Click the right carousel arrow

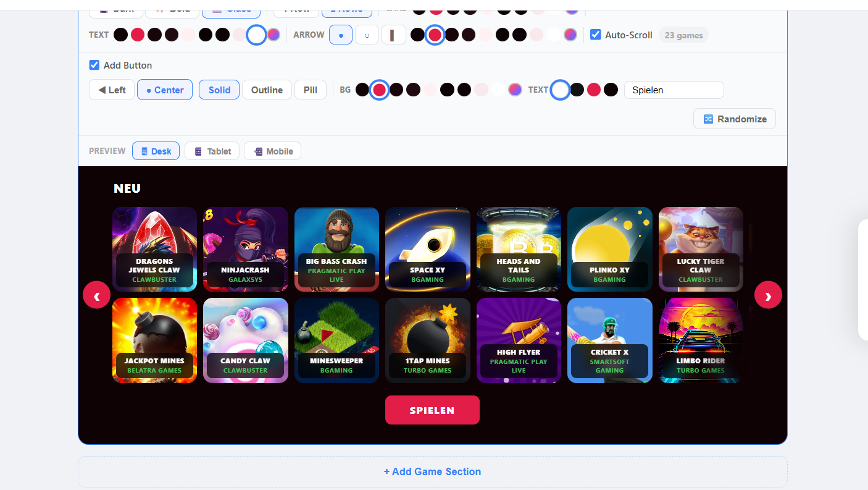[768, 295]
